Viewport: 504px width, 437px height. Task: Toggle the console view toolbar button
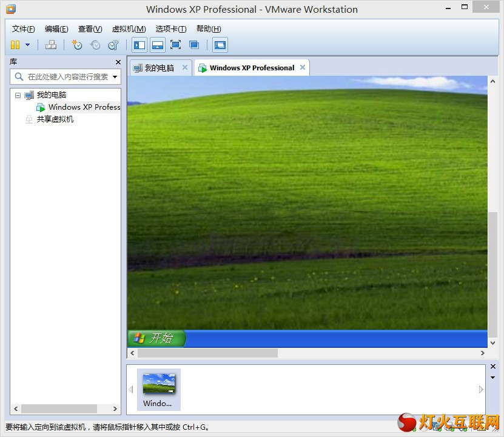(x=220, y=45)
